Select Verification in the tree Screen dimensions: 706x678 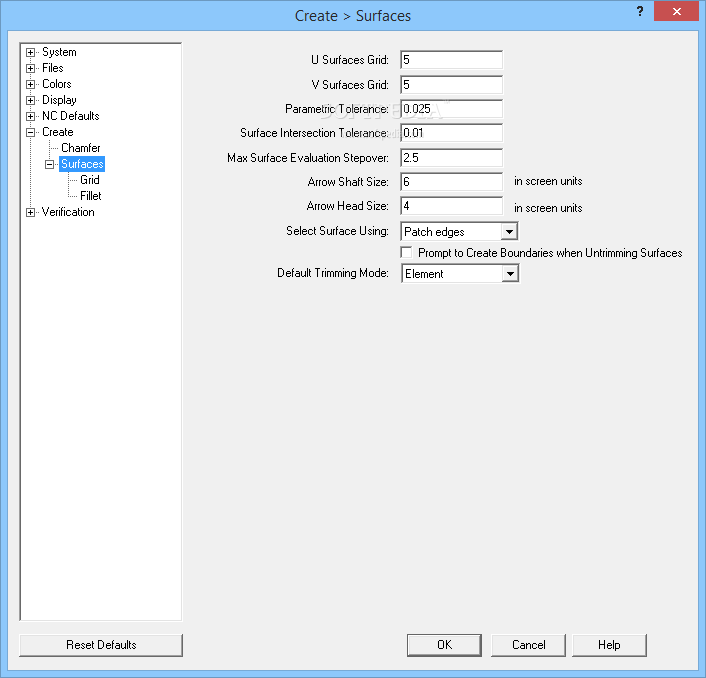pyautogui.click(x=68, y=212)
